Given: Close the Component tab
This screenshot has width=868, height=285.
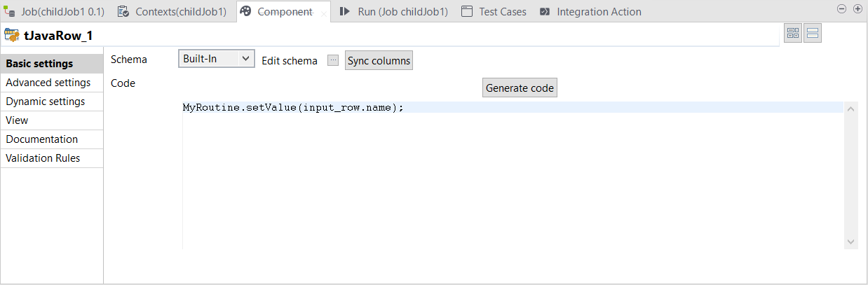Looking at the screenshot, I should pos(323,13).
